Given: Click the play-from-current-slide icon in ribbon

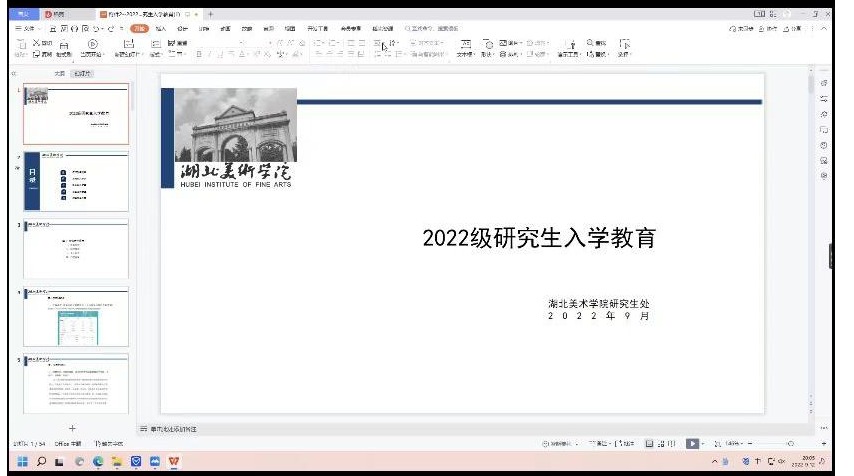Looking at the screenshot, I should (x=93, y=44).
